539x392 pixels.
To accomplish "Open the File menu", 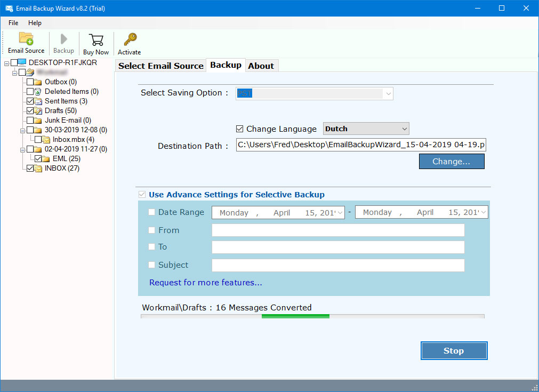I will pos(13,23).
